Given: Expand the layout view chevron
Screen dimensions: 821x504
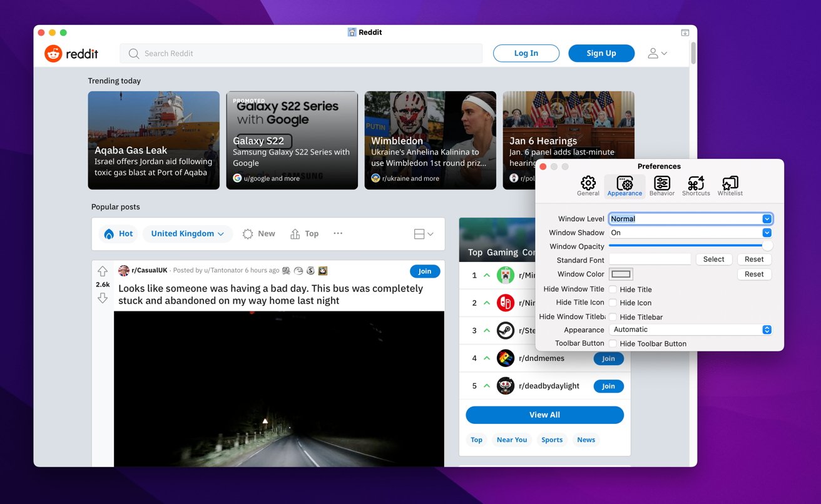Looking at the screenshot, I should [x=430, y=234].
